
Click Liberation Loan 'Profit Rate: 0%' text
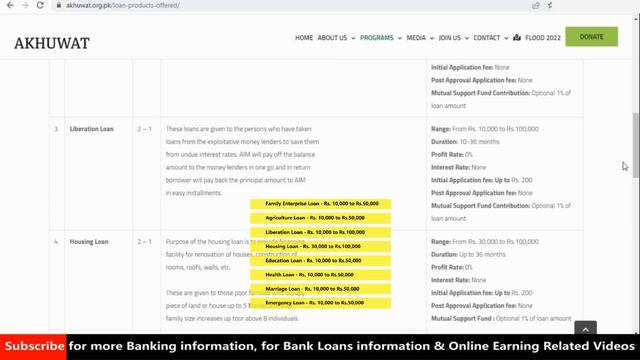coord(451,155)
